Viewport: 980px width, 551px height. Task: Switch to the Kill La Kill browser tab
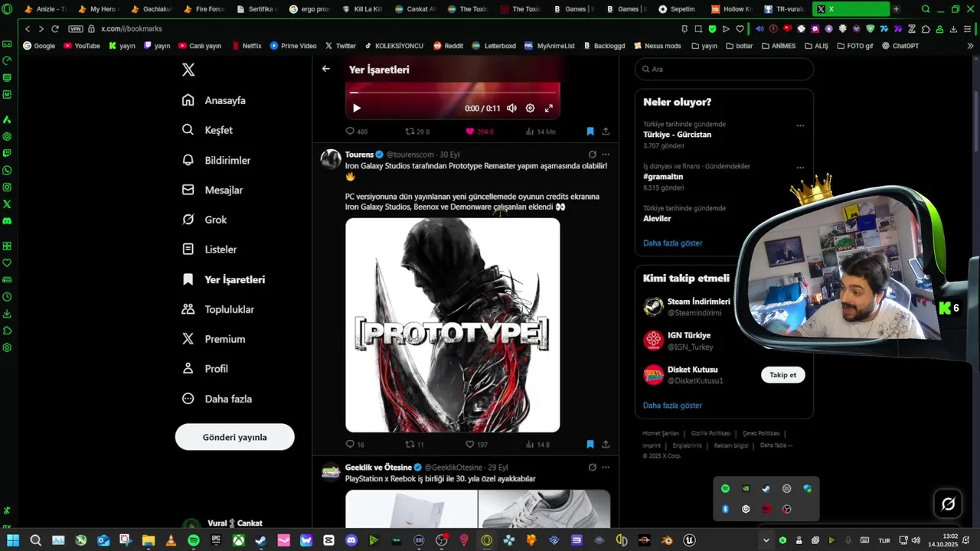(x=363, y=9)
